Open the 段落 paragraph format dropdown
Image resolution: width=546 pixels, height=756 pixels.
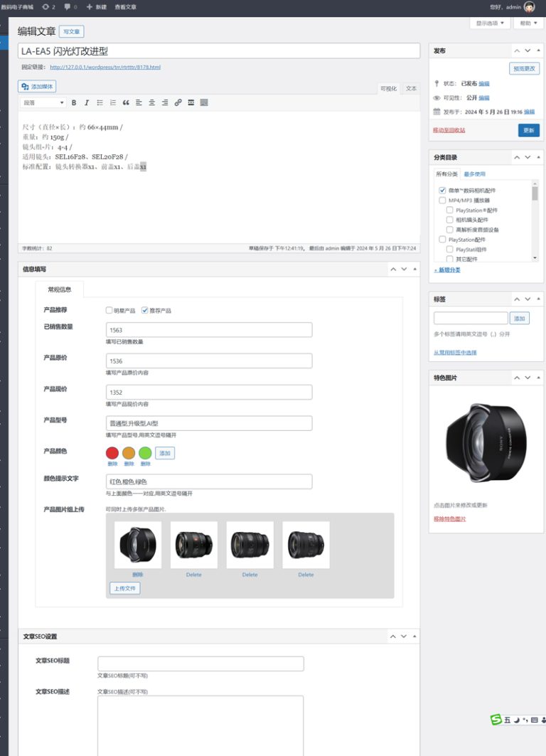point(43,103)
